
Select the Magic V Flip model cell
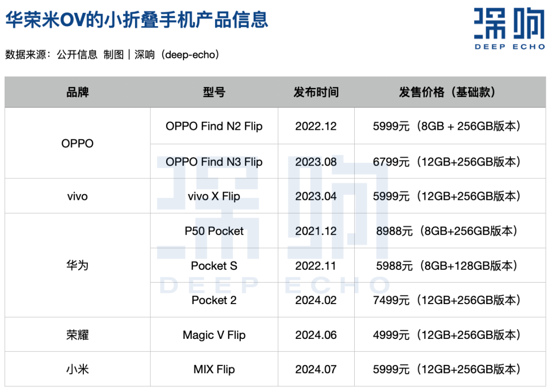coord(214,335)
